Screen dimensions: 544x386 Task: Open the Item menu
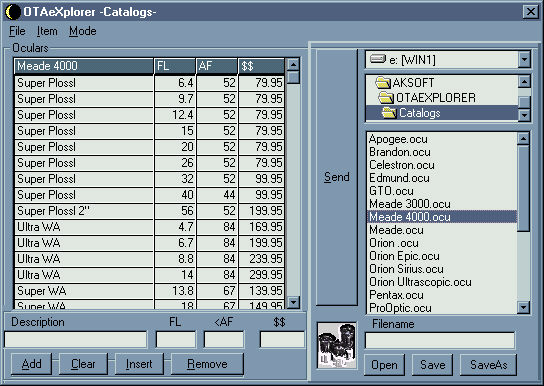[x=47, y=31]
